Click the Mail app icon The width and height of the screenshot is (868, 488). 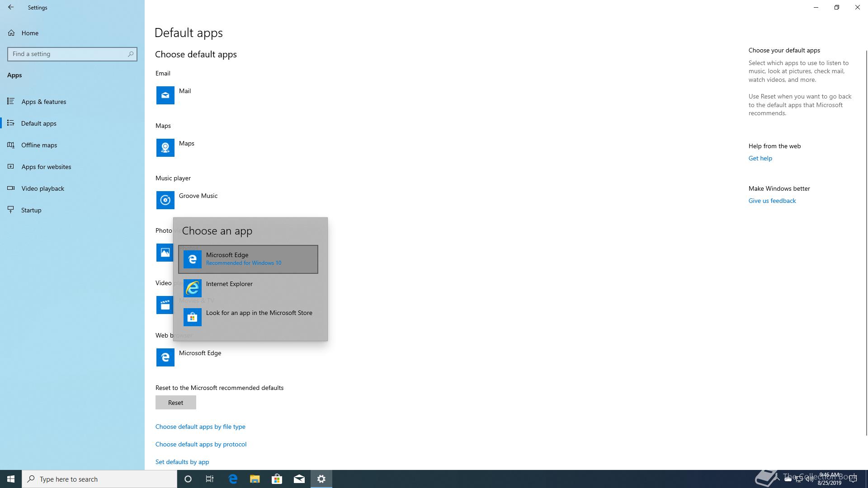coord(165,95)
